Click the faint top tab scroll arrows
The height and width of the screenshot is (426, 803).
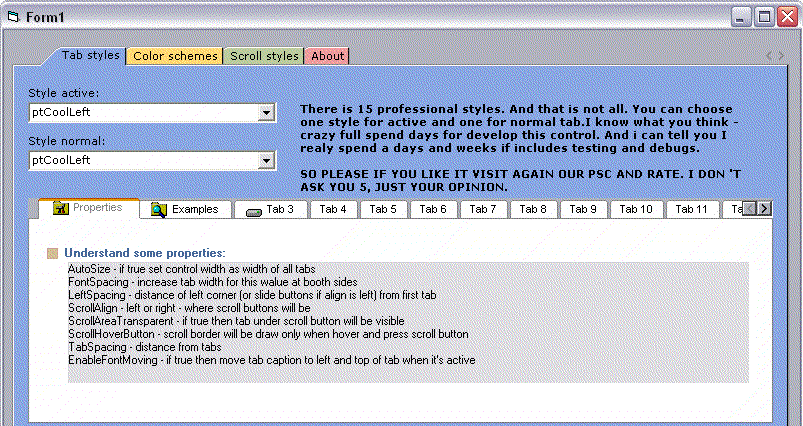(x=775, y=56)
